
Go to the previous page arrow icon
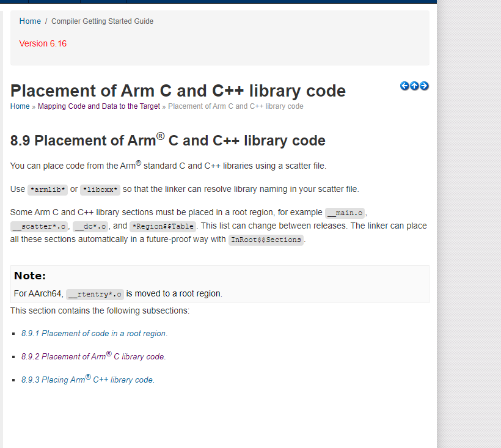point(404,86)
